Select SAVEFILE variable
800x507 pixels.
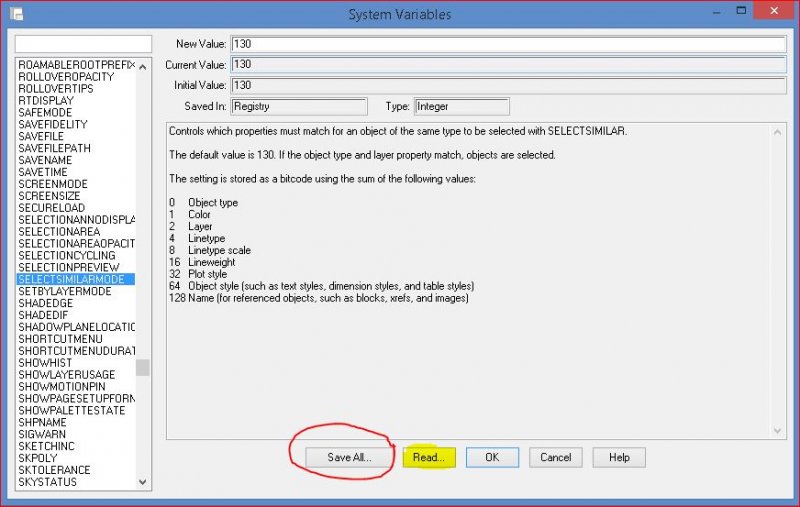tap(41, 136)
